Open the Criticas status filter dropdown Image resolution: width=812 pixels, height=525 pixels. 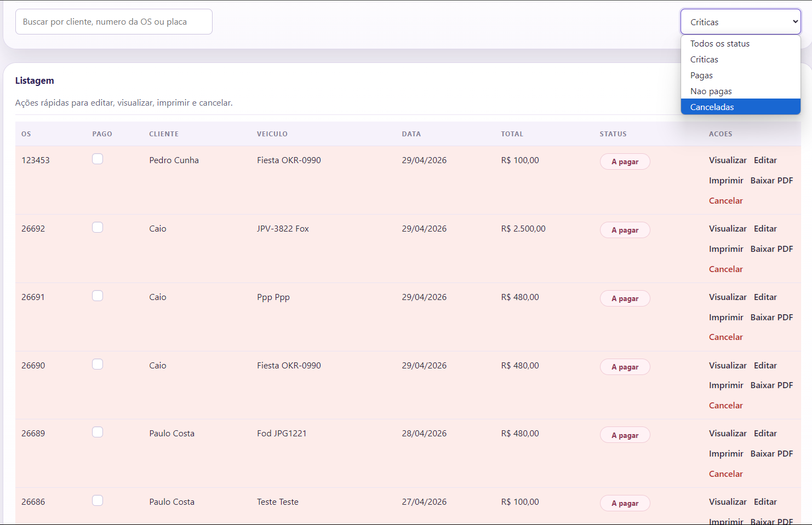tap(741, 22)
